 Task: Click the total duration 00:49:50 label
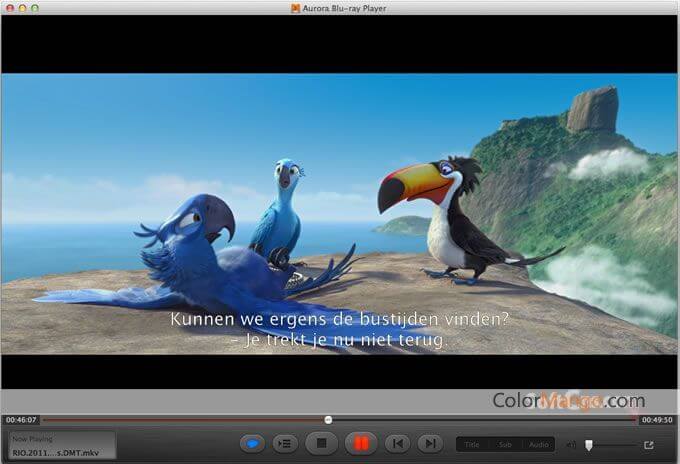coord(657,420)
